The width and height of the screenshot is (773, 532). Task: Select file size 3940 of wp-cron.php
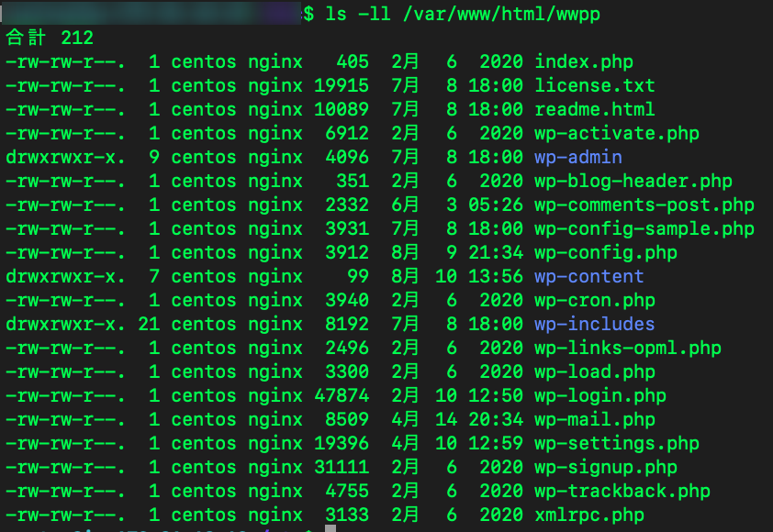tap(347, 301)
